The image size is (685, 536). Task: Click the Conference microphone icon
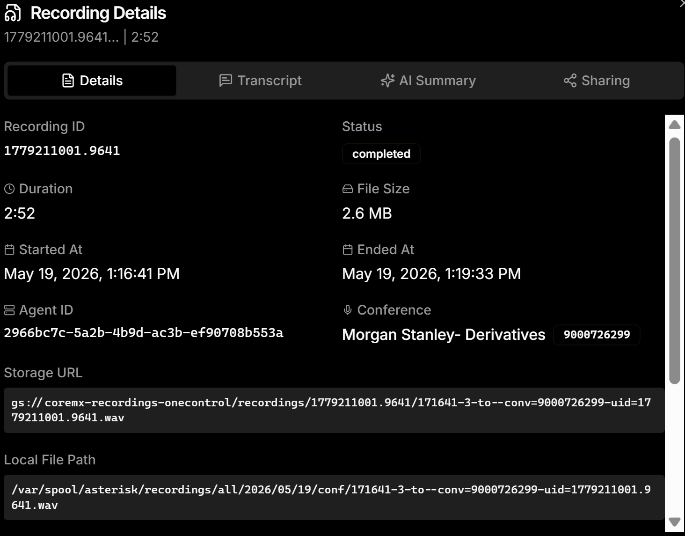tap(347, 310)
